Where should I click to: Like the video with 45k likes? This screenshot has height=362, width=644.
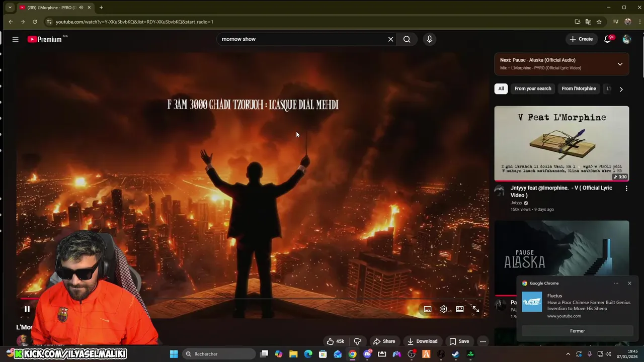pos(335,341)
